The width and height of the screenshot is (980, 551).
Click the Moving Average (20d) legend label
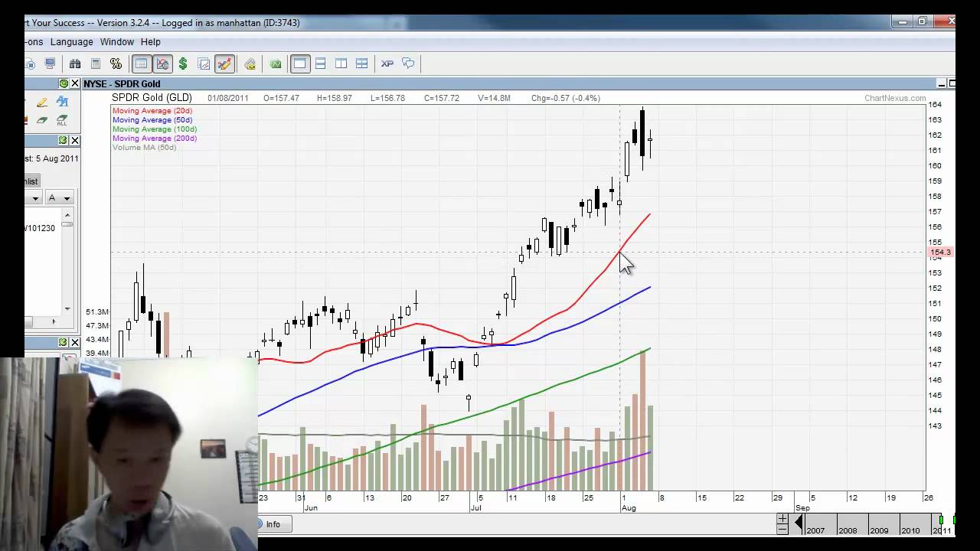pyautogui.click(x=152, y=111)
